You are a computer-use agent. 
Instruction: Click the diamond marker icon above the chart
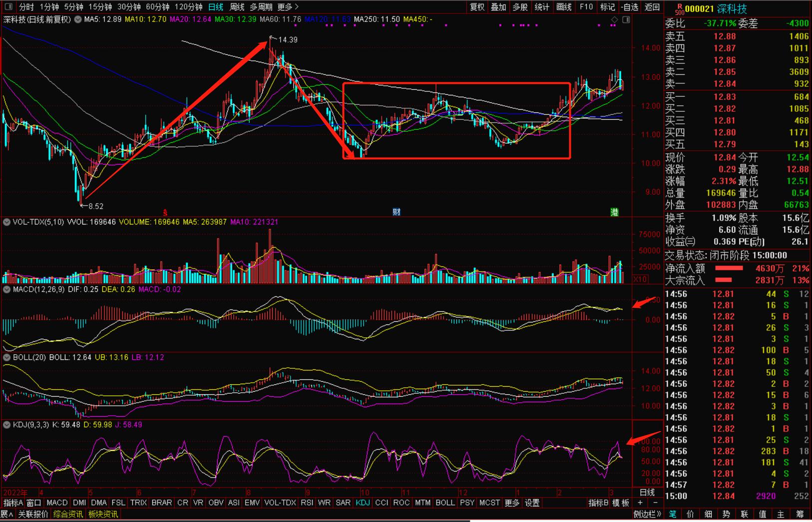tap(615, 19)
